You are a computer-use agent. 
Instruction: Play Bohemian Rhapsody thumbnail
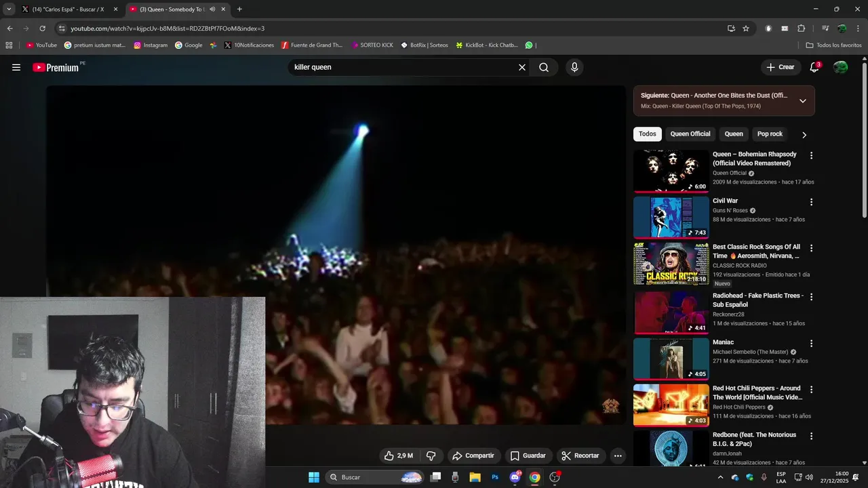click(x=671, y=171)
